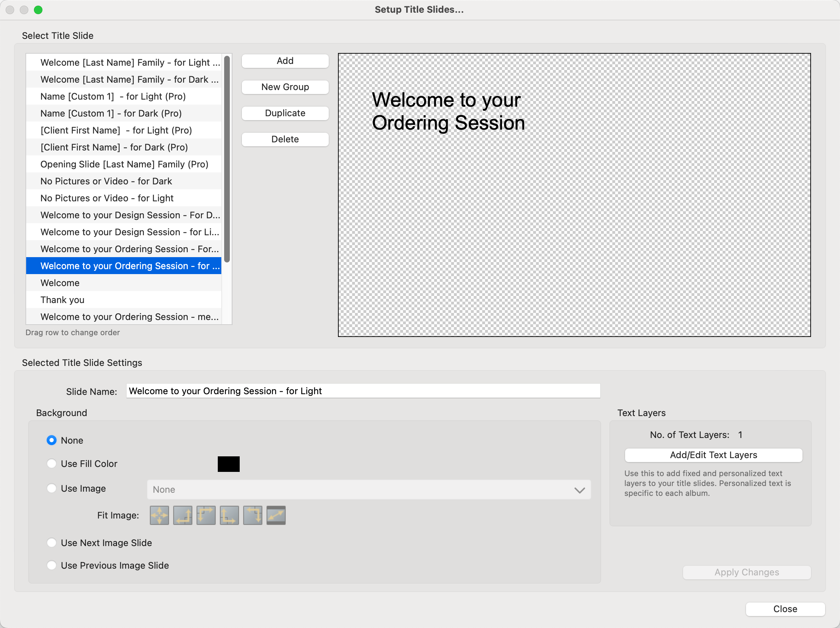Screen dimensions: 840x628
Task: Click the Fit Image icon anchored bottom-left
Action: [x=229, y=515]
